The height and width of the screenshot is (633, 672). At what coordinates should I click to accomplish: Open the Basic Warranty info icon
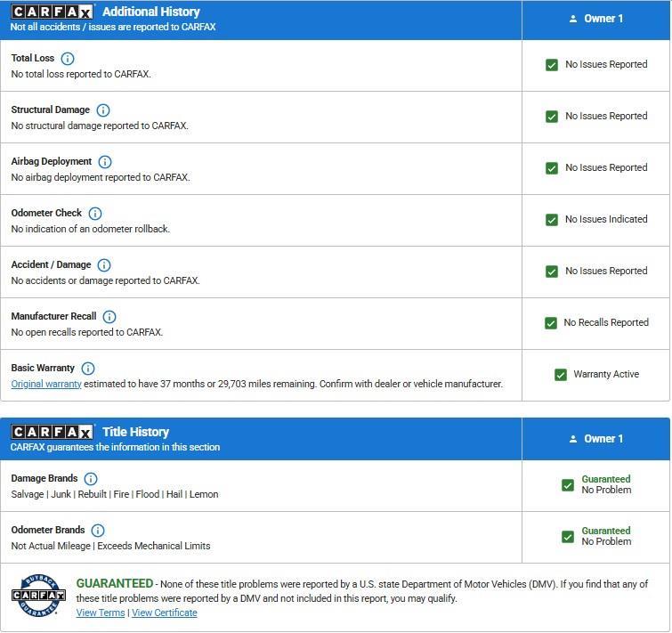tap(88, 369)
